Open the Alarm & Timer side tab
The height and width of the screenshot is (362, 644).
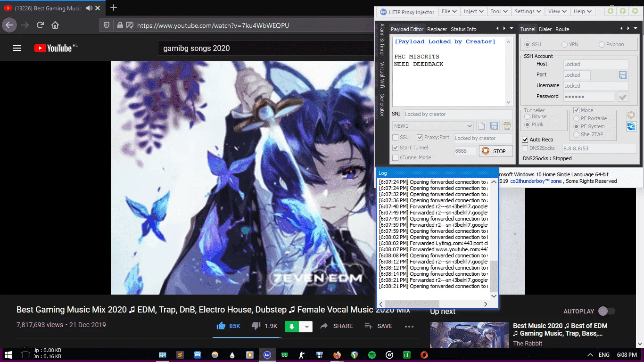[x=382, y=40]
